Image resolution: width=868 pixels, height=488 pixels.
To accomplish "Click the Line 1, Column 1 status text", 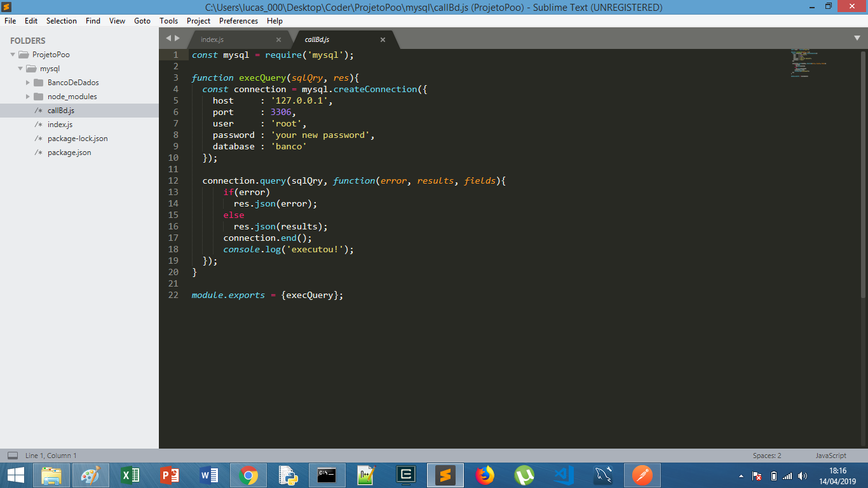I will point(51,456).
